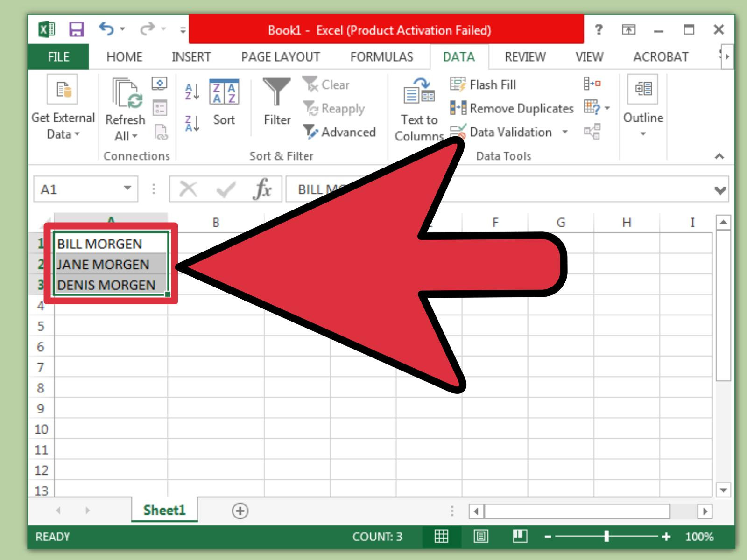Click the Get External Data button

point(62,107)
